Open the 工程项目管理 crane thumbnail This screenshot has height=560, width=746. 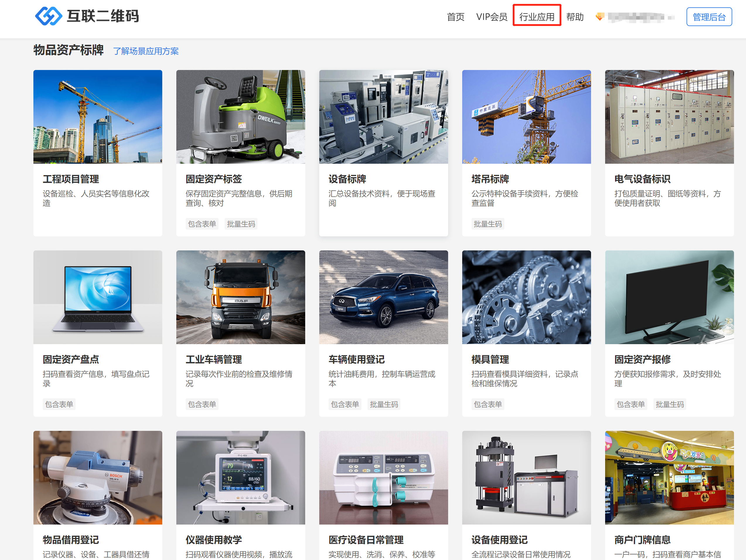98,117
